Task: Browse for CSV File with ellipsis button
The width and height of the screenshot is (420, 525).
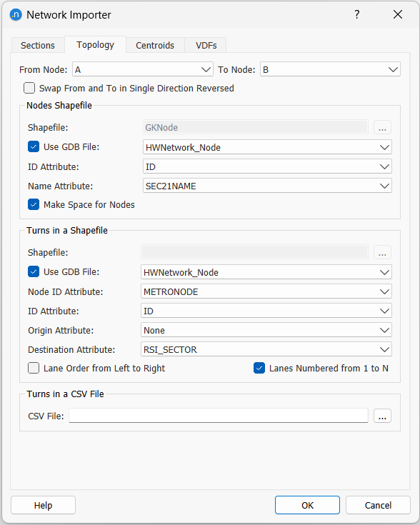Action: (x=382, y=416)
